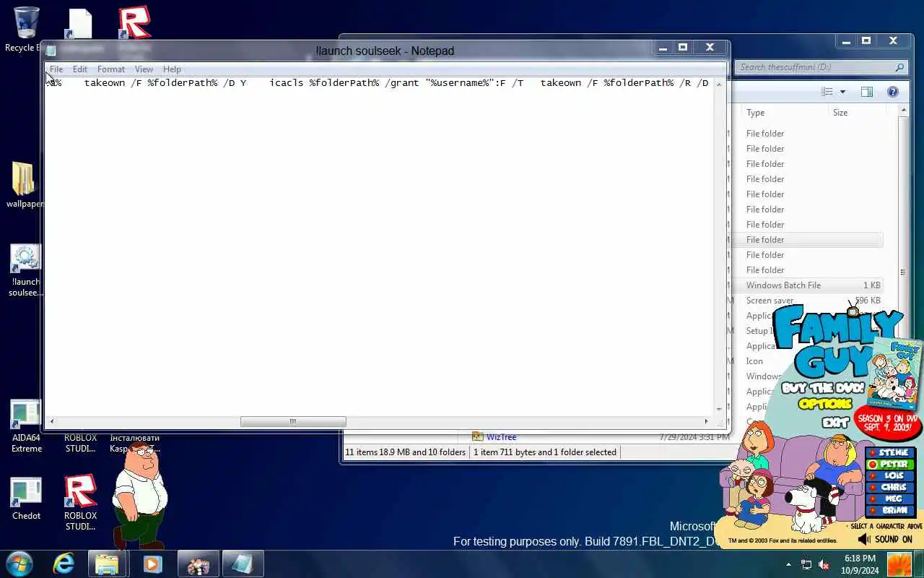Switch to the Notepad taskbar button
This screenshot has height=578, width=924.
[x=242, y=564]
